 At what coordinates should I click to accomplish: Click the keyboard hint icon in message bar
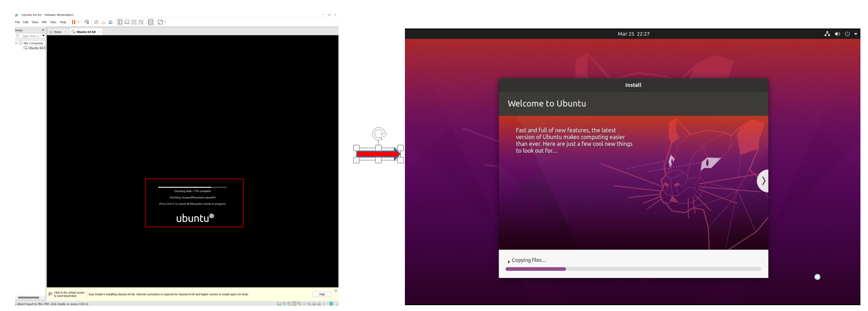coord(50,294)
